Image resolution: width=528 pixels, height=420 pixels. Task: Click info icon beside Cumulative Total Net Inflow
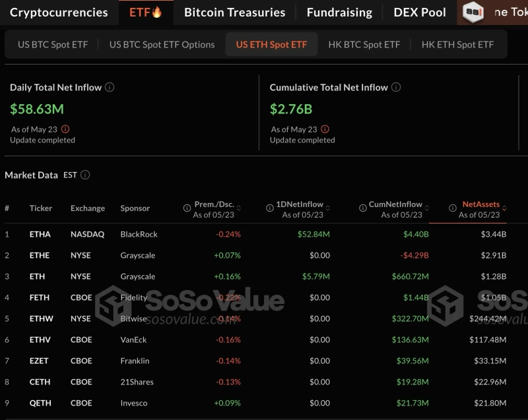[x=395, y=87]
